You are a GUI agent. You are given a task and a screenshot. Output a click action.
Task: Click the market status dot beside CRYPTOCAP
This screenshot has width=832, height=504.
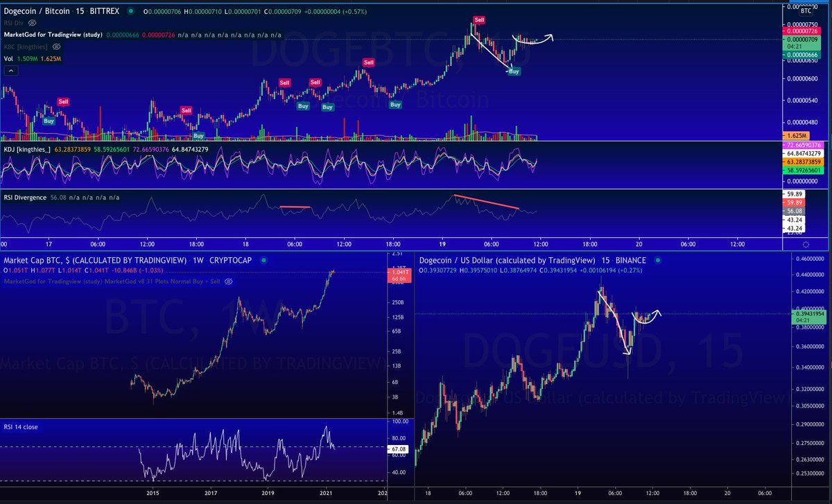[x=263, y=259]
